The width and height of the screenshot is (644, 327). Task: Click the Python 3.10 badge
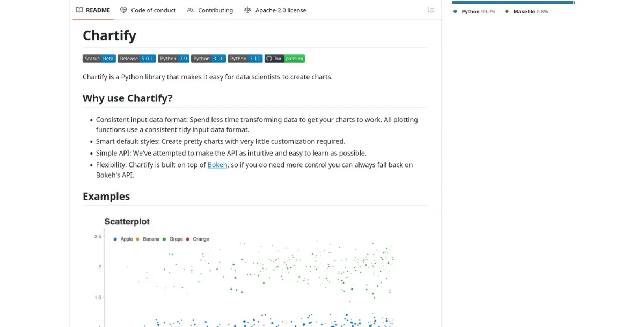pos(208,59)
